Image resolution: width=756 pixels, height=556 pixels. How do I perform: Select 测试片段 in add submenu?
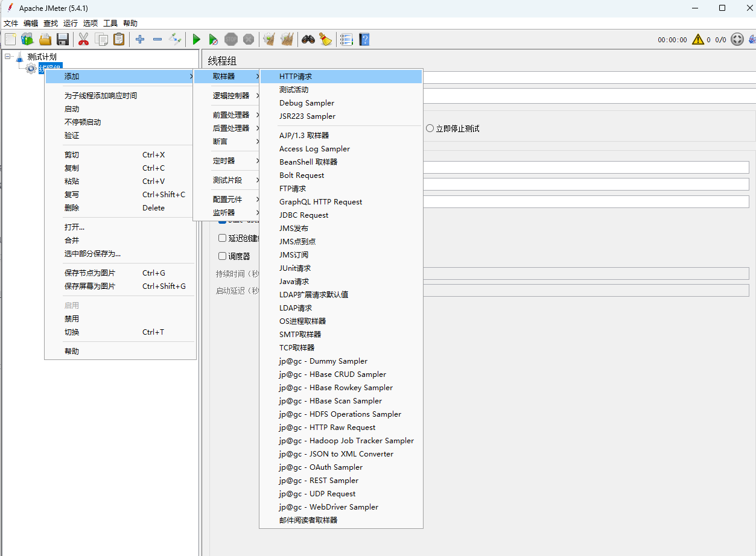[x=226, y=180]
